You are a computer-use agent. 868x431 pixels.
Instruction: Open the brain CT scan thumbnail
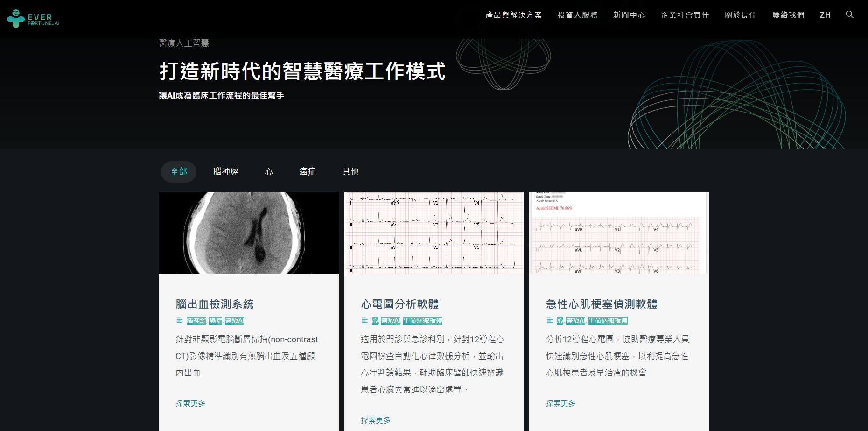tap(249, 233)
